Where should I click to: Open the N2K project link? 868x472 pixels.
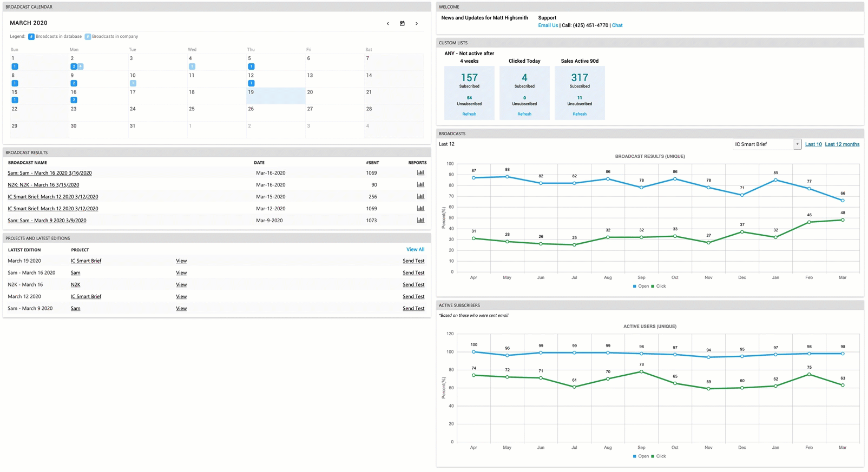pos(75,285)
